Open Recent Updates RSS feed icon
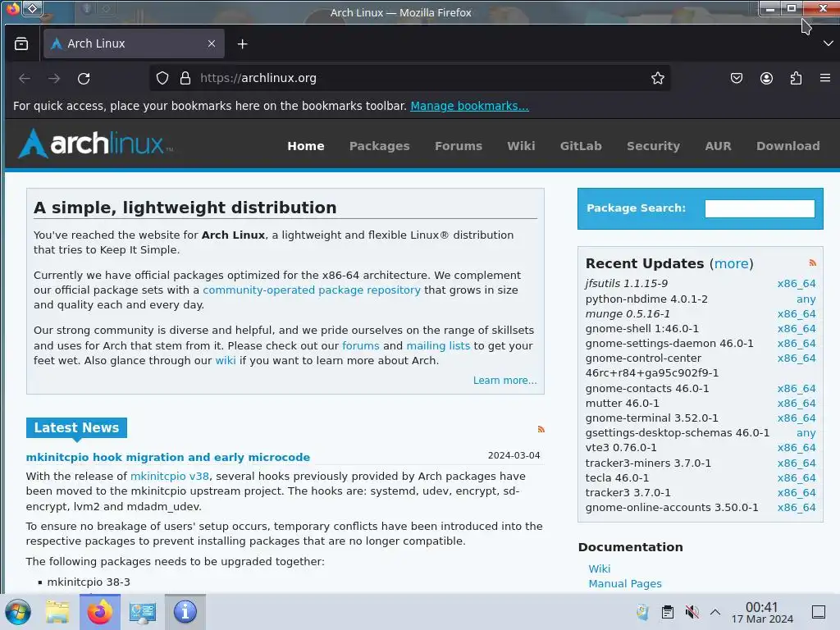840x630 pixels. pyautogui.click(x=812, y=263)
